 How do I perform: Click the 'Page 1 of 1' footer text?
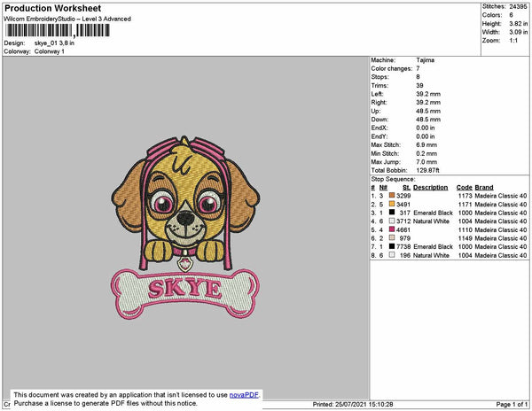(x=512, y=404)
